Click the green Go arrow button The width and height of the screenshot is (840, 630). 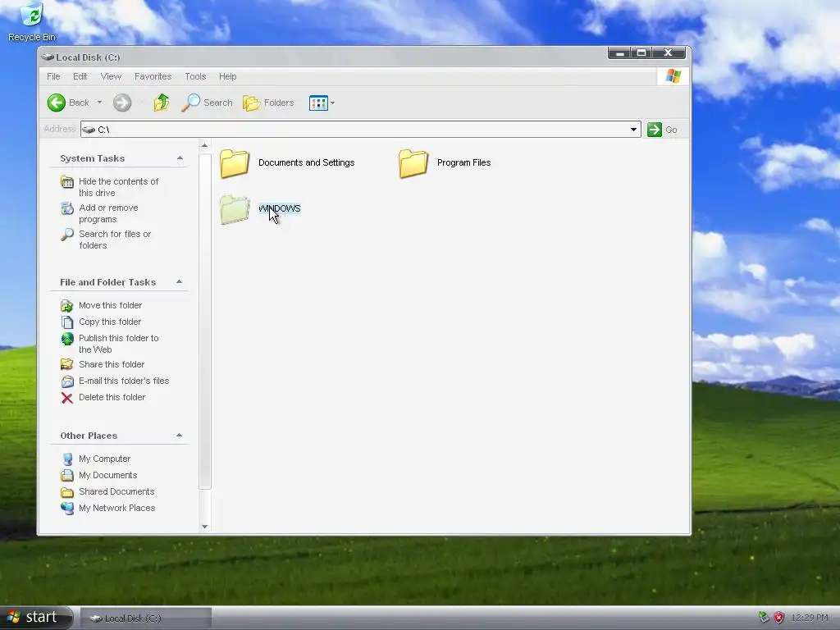(654, 129)
